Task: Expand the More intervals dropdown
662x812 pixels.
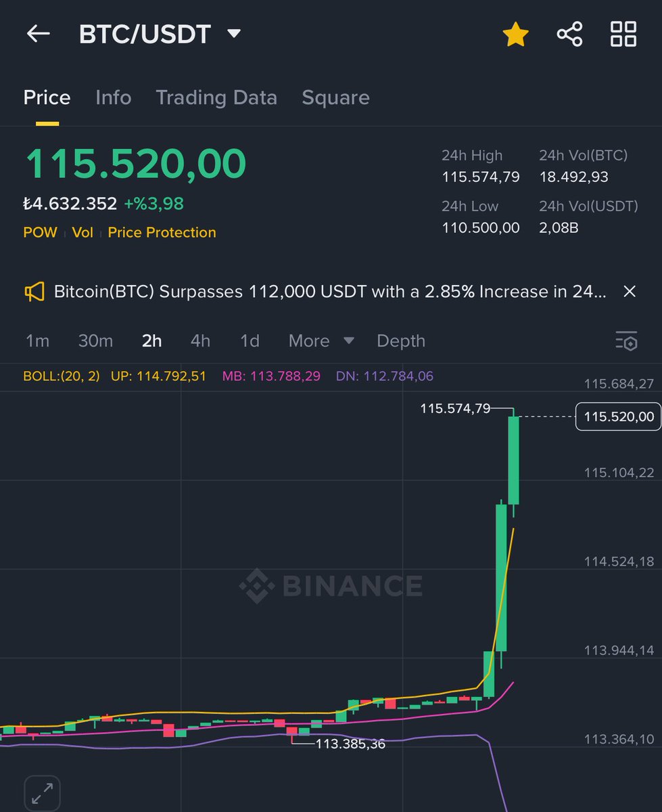Action: 321,341
